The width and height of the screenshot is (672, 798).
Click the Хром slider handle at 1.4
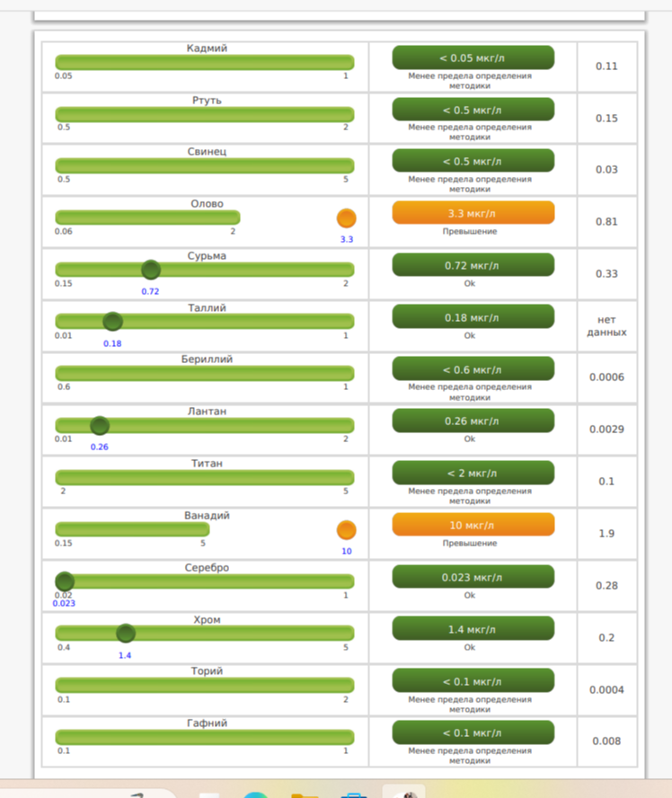[x=126, y=634]
